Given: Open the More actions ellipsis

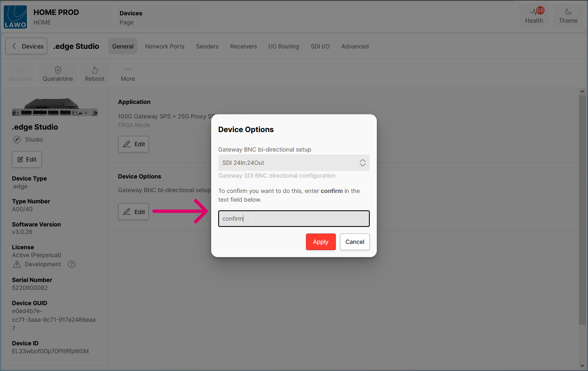Looking at the screenshot, I should tap(128, 70).
